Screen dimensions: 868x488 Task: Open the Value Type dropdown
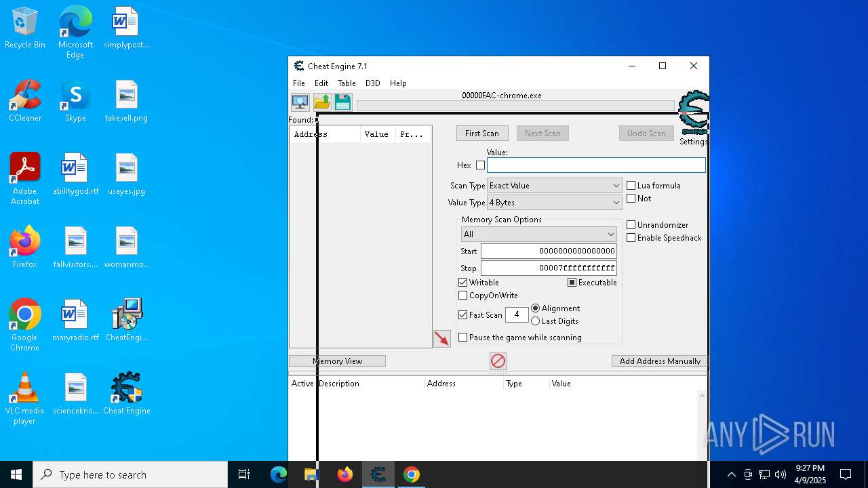tap(555, 203)
